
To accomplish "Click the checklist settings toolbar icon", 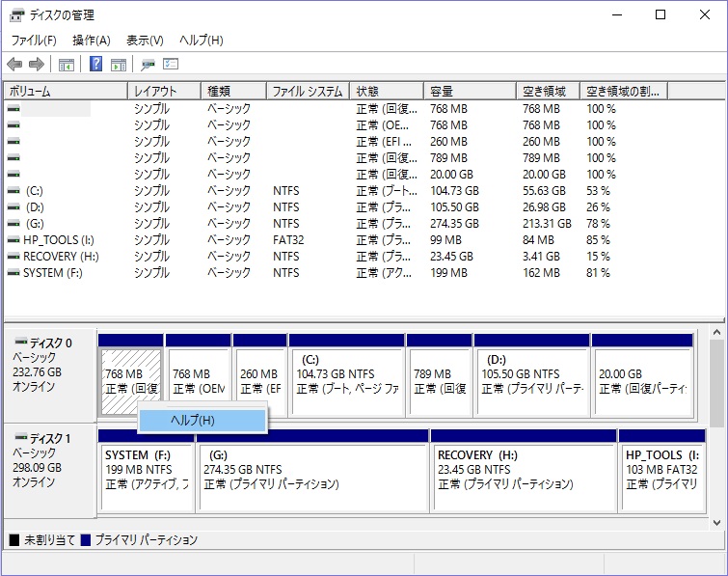I will point(171,64).
